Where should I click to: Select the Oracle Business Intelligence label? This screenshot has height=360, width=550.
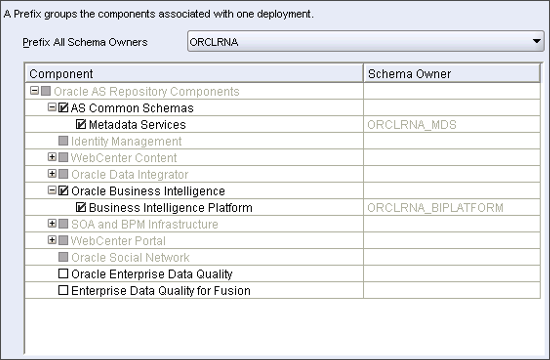pyautogui.click(x=148, y=191)
